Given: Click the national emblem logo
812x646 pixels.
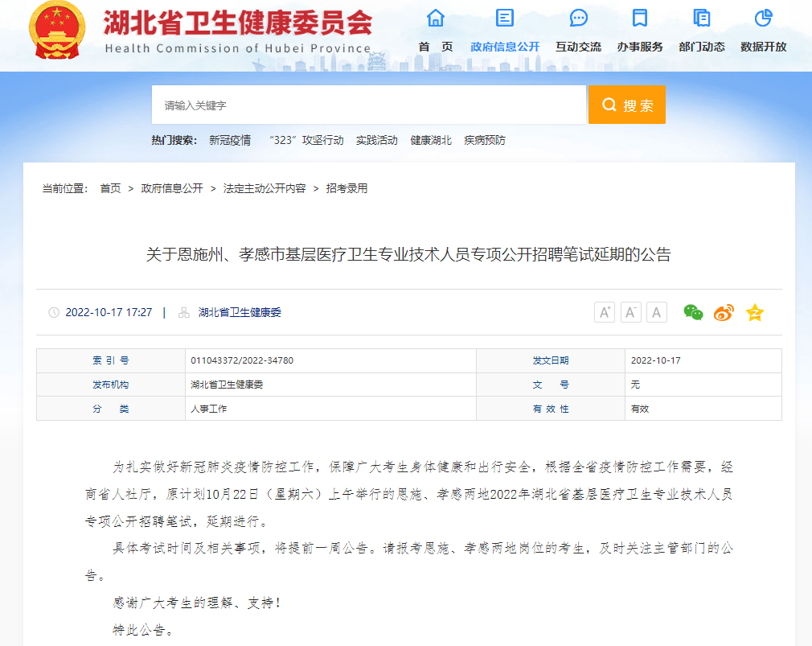Looking at the screenshot, I should 57,31.
